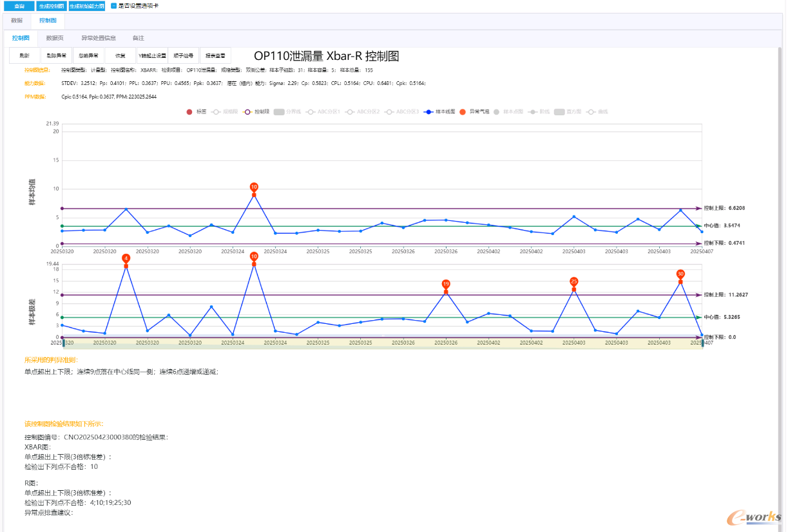Open the 异常处置信息 tab
The height and width of the screenshot is (532, 788).
coord(99,38)
